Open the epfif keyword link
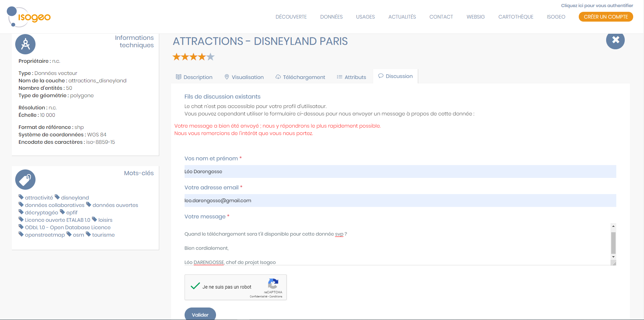The width and height of the screenshot is (644, 320). pyautogui.click(x=72, y=213)
